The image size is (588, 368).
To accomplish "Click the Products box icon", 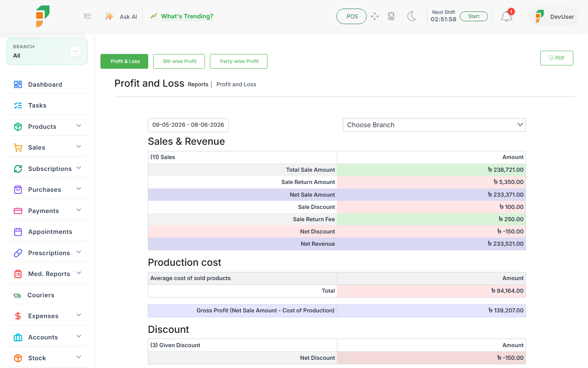I will [18, 127].
